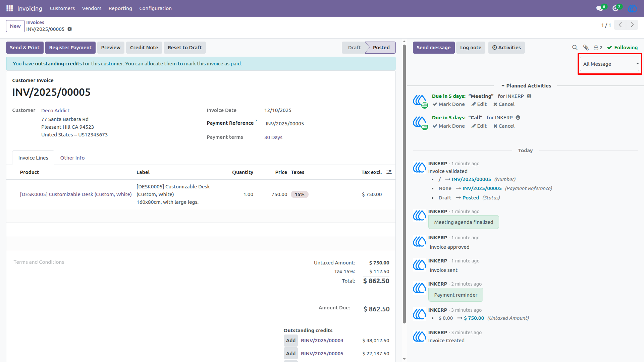This screenshot has height=362, width=644.
Task: Open the Configuration menu
Action: [x=155, y=8]
